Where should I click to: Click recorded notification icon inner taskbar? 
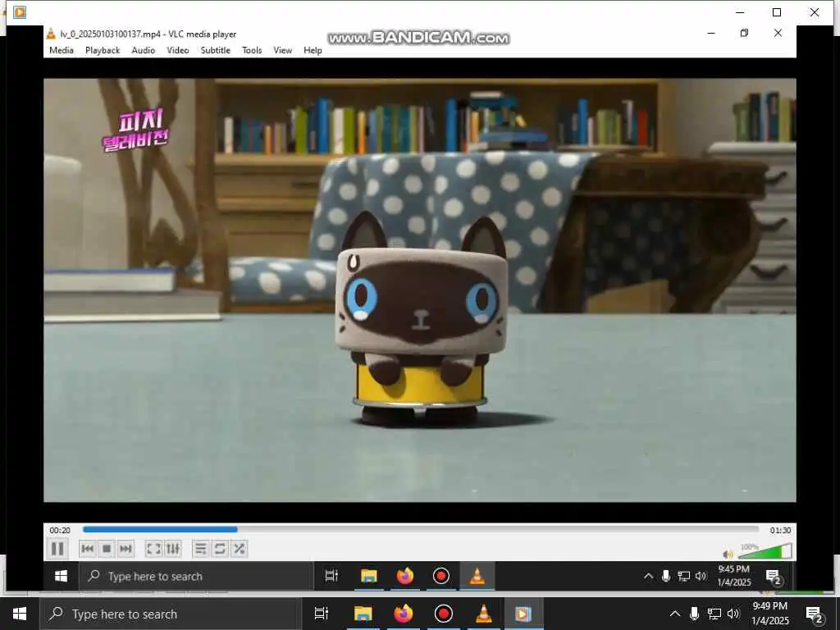774,577
